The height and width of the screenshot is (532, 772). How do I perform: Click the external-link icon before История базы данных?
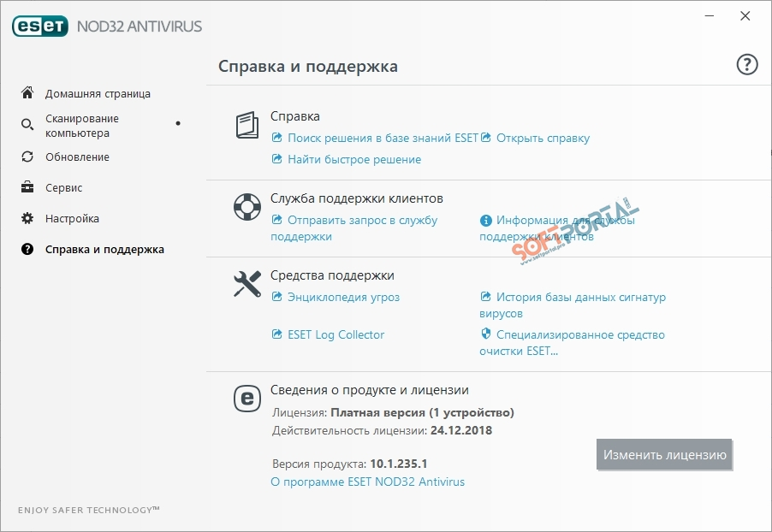486,296
